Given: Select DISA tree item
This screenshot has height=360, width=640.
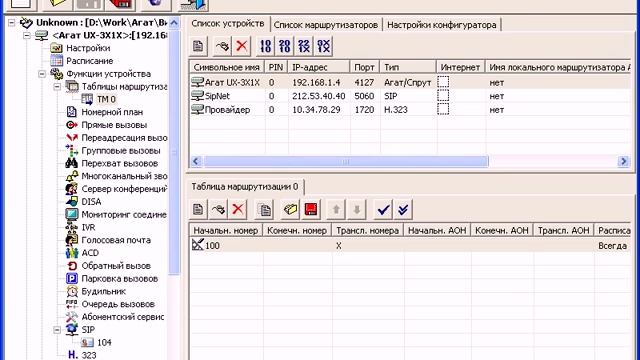Looking at the screenshot, I should (x=91, y=202).
